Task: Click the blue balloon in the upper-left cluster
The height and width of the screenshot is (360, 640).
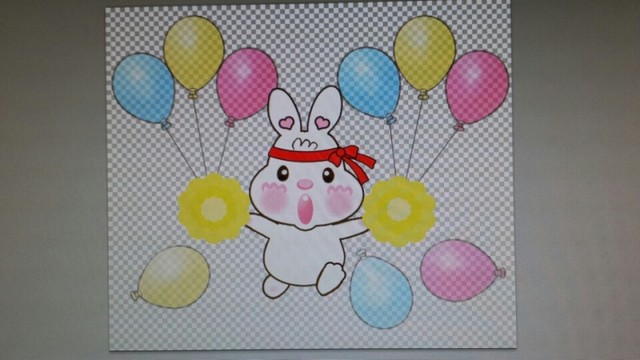Action: click(x=143, y=90)
